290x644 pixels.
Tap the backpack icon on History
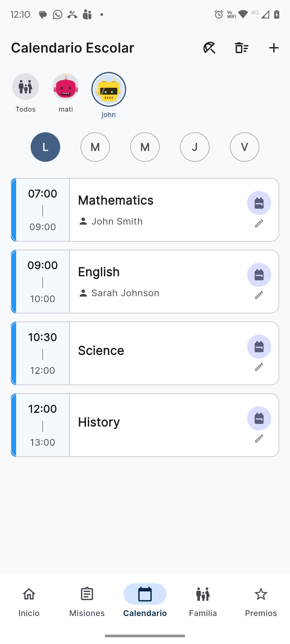click(259, 419)
